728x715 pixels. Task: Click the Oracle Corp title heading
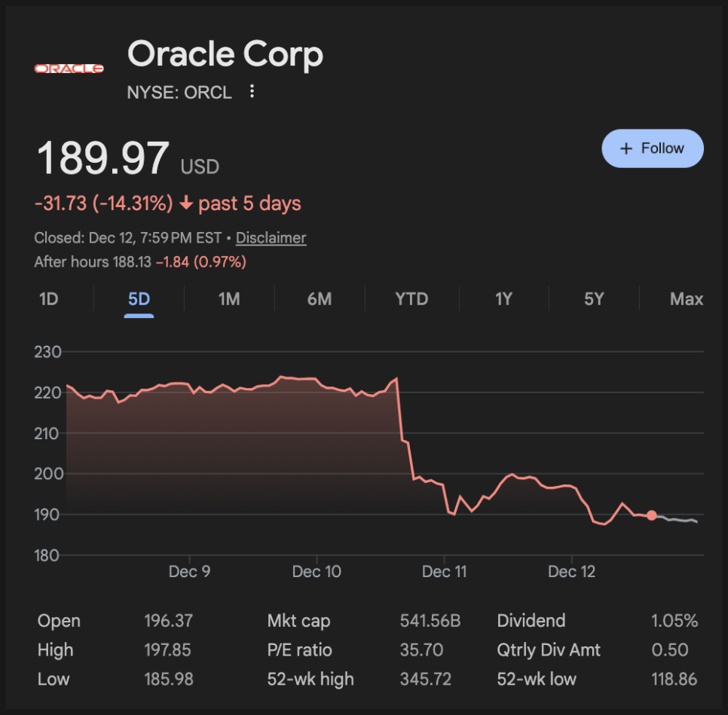click(x=225, y=54)
